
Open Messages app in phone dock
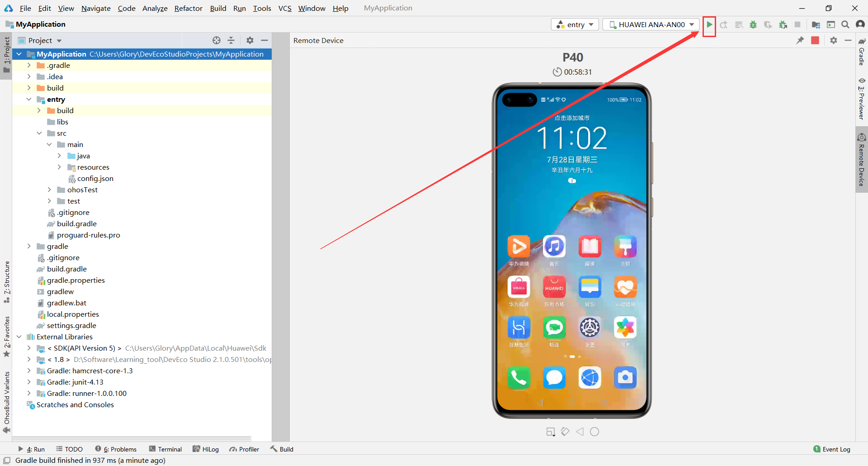[554, 377]
